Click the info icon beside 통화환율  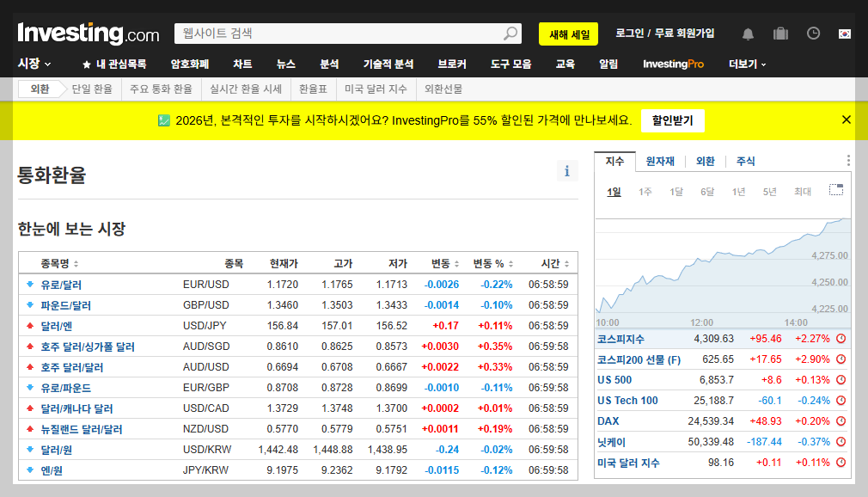567,171
